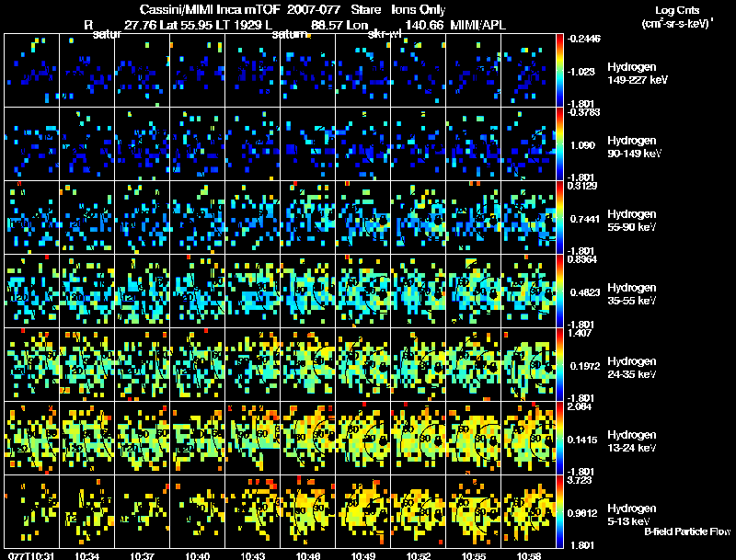Screen dimensions: 736x560
Task: Open the 10:58 panel in 149-227 keV row
Action: pyautogui.click(x=528, y=71)
